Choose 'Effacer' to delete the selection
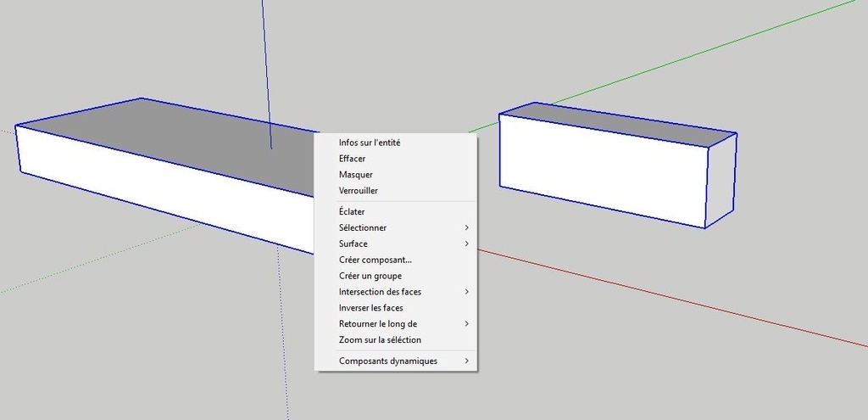 tap(352, 159)
